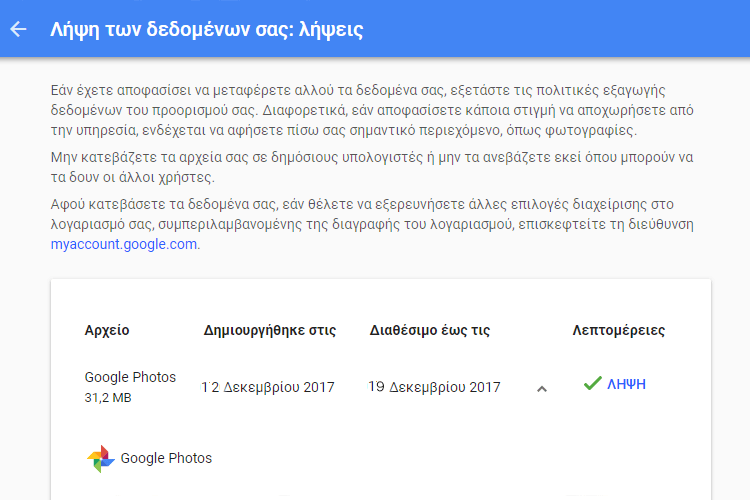This screenshot has width=750, height=500.
Task: Click the Διαθέσιμο έως τις column header
Action: click(x=430, y=331)
